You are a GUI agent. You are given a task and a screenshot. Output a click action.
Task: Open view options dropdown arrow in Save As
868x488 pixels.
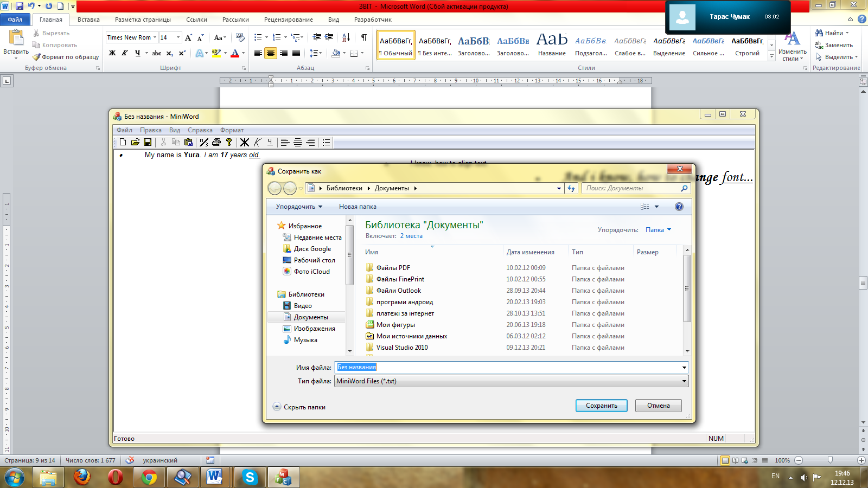tap(656, 207)
